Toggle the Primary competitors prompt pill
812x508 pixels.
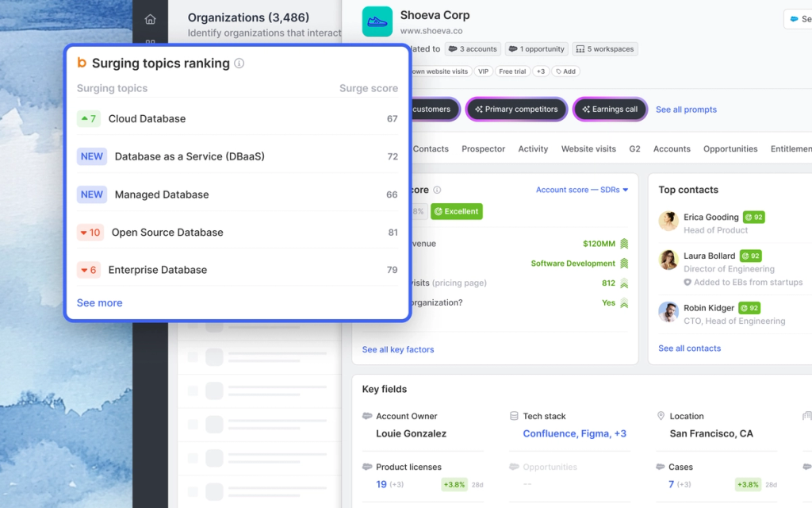tap(516, 109)
